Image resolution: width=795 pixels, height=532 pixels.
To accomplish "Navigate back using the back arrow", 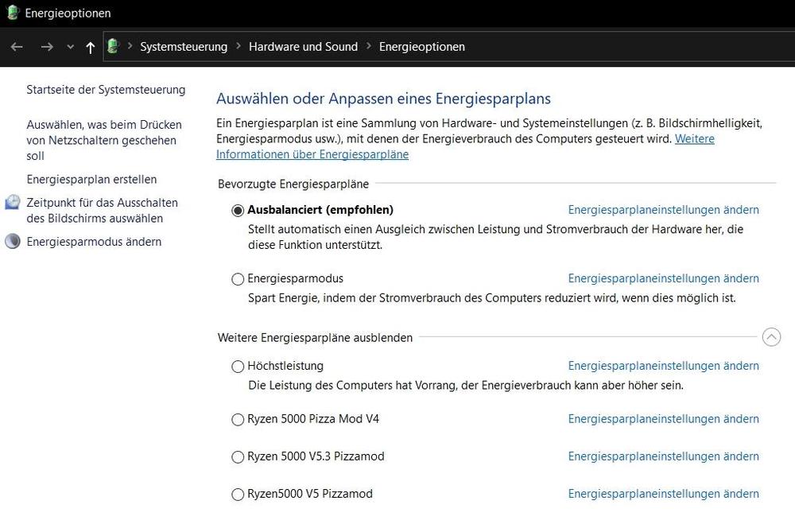I will coord(16,47).
